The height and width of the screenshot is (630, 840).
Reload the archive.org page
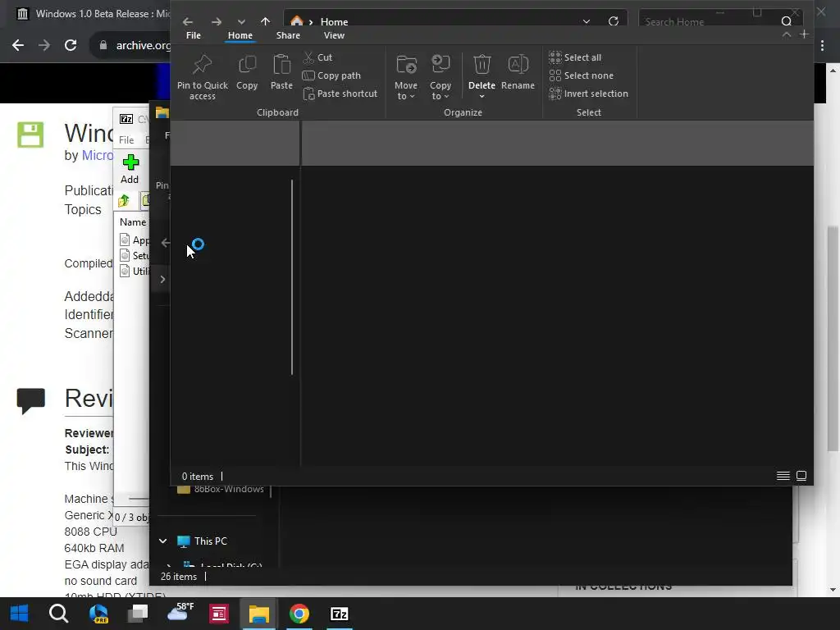pyautogui.click(x=71, y=46)
